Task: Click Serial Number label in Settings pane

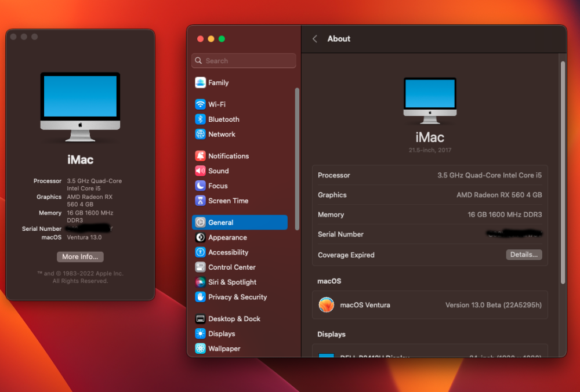Action: point(340,234)
